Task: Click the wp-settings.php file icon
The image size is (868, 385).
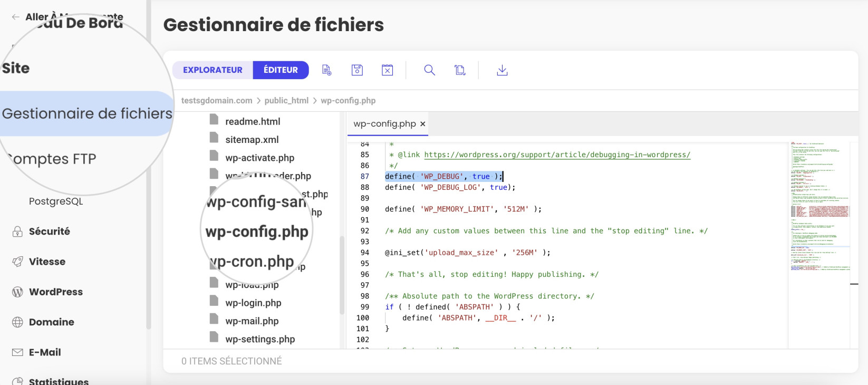Action: (x=214, y=337)
